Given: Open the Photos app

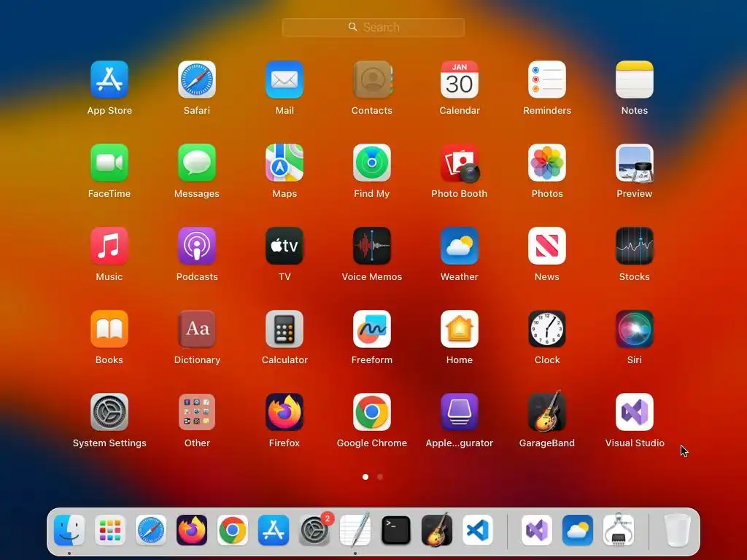Looking at the screenshot, I should tap(547, 163).
